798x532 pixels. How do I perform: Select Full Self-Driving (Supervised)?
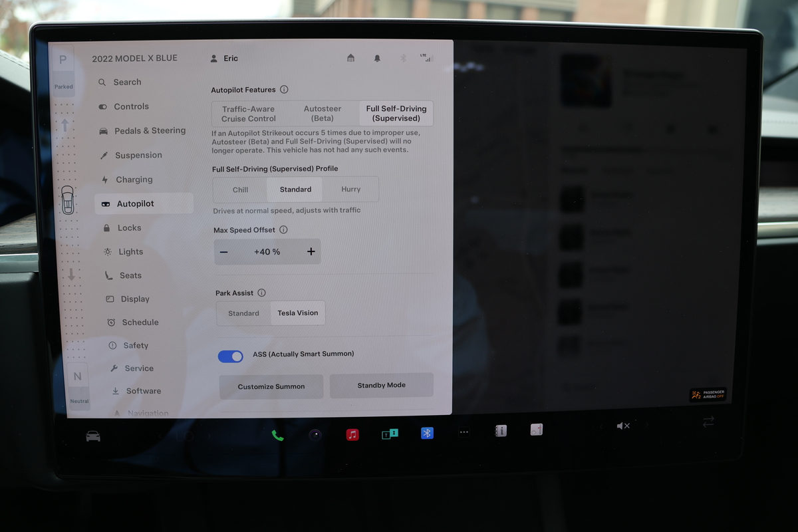click(x=396, y=114)
